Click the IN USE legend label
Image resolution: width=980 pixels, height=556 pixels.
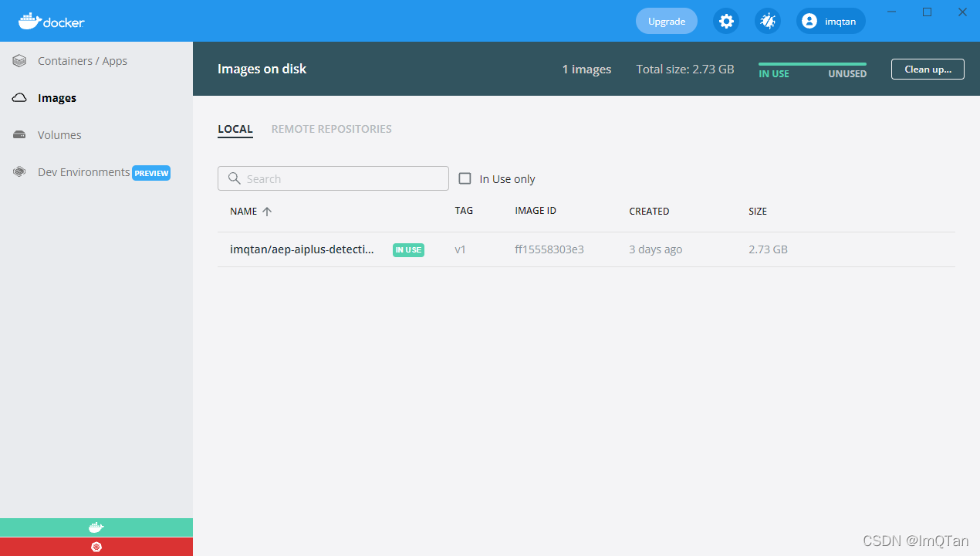774,74
